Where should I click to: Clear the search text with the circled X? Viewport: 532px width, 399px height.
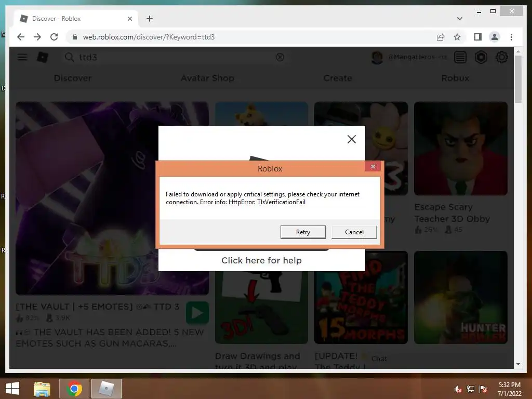[280, 57]
